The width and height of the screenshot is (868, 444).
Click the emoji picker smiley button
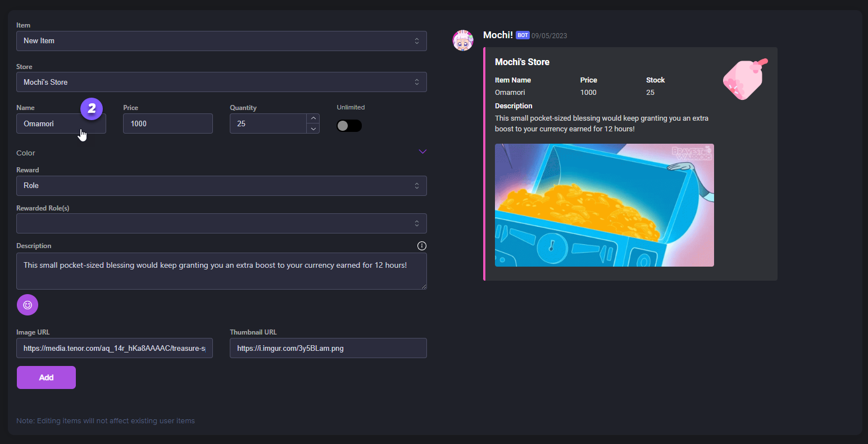point(28,305)
